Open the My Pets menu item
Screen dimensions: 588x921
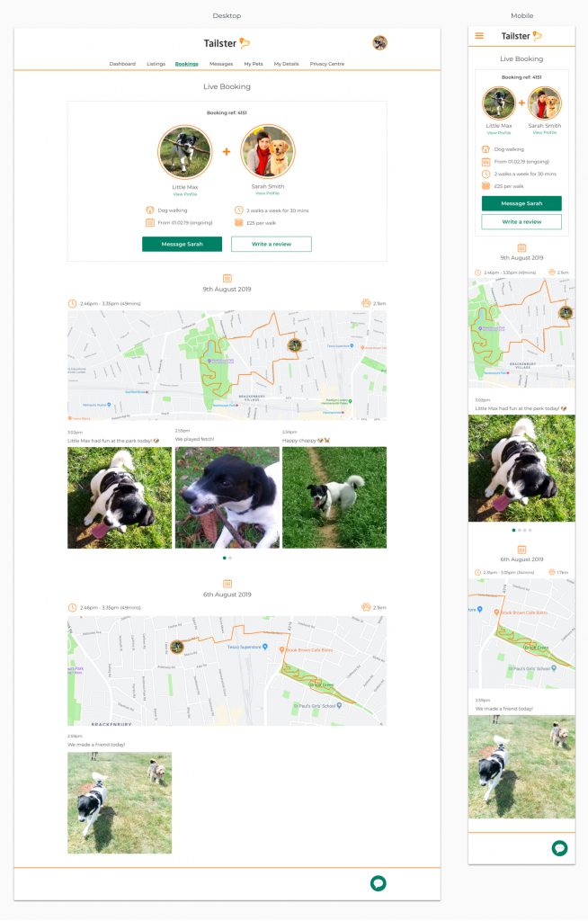[x=254, y=64]
